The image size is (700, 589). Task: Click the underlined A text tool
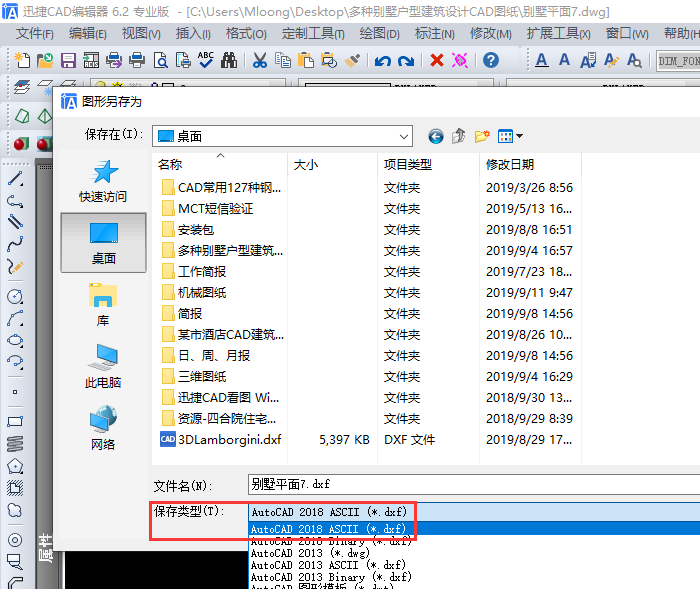[x=542, y=60]
